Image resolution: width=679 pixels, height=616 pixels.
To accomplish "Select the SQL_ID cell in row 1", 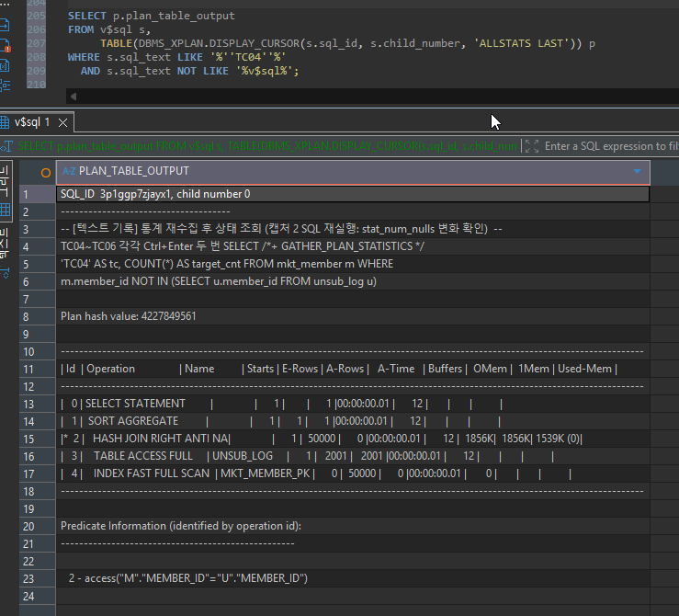I will [x=353, y=194].
